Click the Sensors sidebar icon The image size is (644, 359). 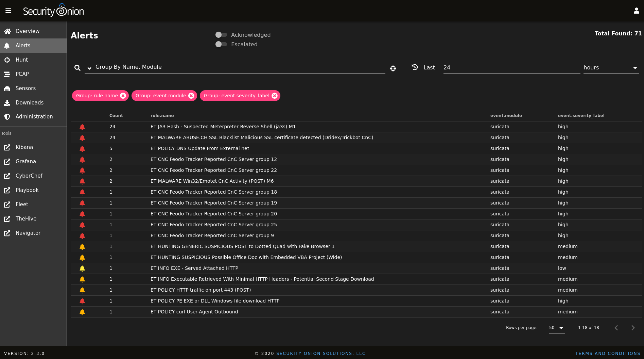click(x=7, y=88)
